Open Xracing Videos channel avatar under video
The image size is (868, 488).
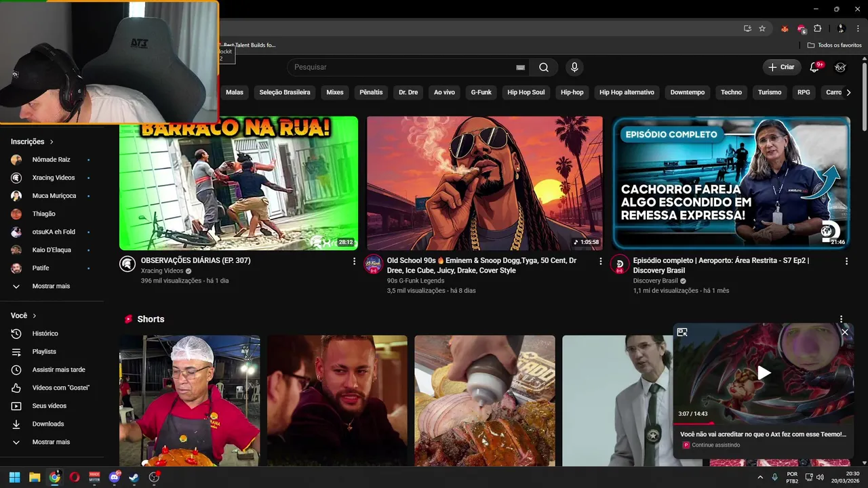coord(127,264)
